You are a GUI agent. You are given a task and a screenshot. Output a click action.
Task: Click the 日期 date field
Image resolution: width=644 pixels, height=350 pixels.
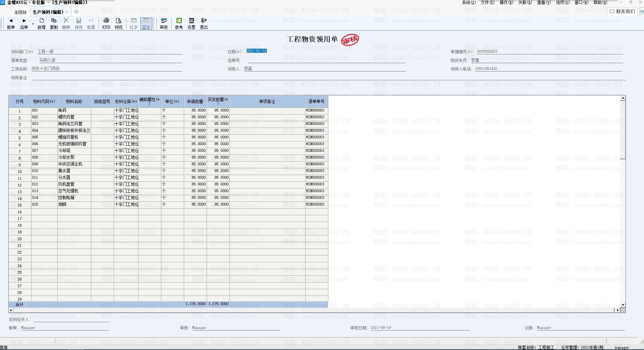(x=257, y=51)
